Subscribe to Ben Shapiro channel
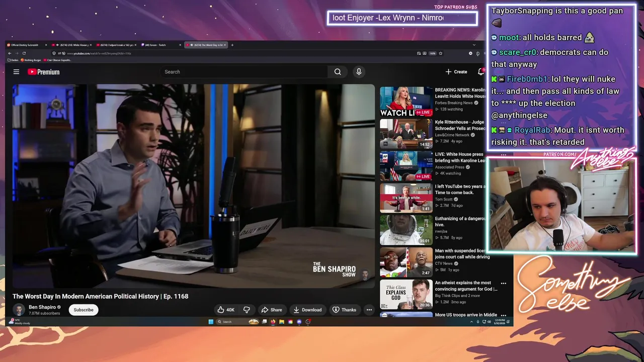The width and height of the screenshot is (644, 362). click(x=84, y=310)
